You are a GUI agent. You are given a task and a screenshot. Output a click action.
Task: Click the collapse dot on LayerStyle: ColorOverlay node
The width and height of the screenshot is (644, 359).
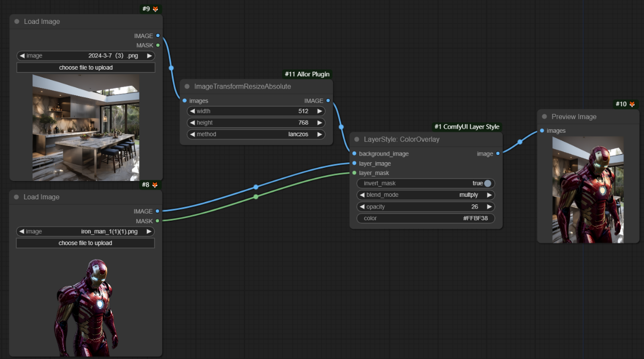click(357, 139)
